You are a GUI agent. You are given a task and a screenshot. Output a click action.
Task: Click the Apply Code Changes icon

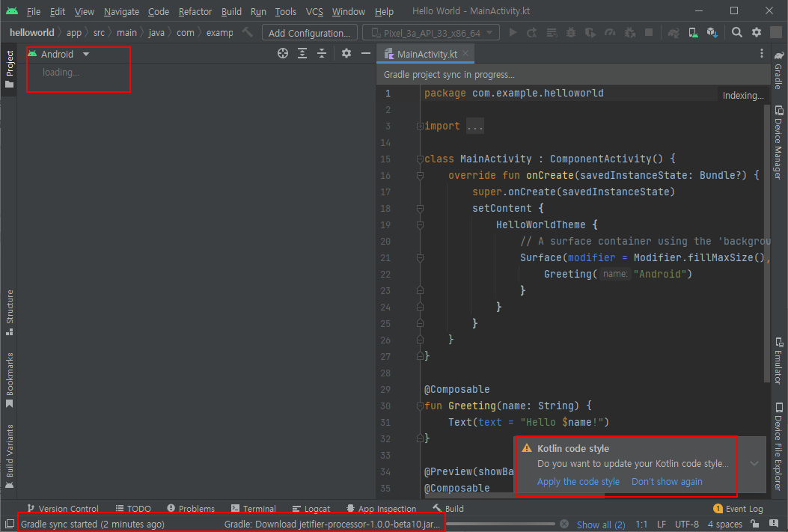(x=552, y=33)
